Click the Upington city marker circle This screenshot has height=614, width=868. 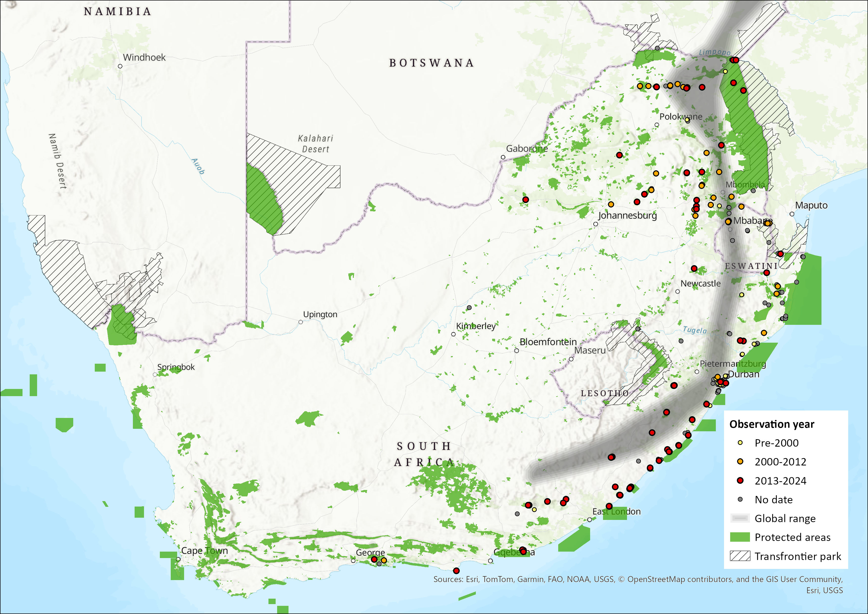point(301,322)
